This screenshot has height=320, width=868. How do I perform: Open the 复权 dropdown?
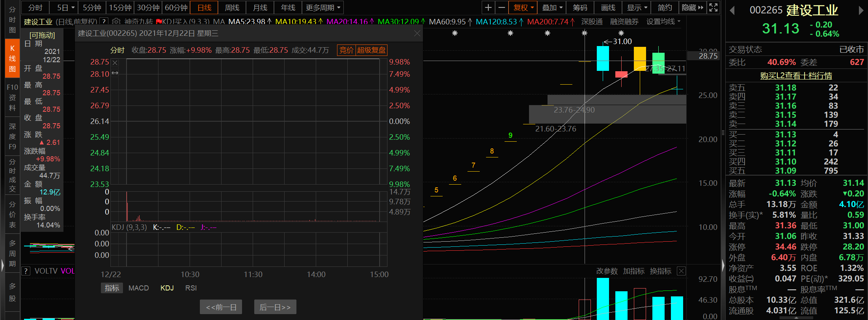[523, 7]
